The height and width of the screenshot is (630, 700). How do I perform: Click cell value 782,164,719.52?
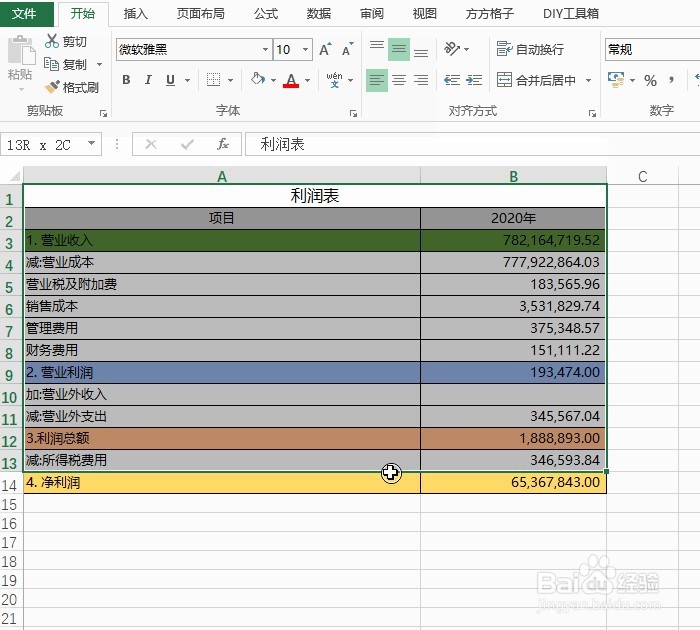coord(513,240)
